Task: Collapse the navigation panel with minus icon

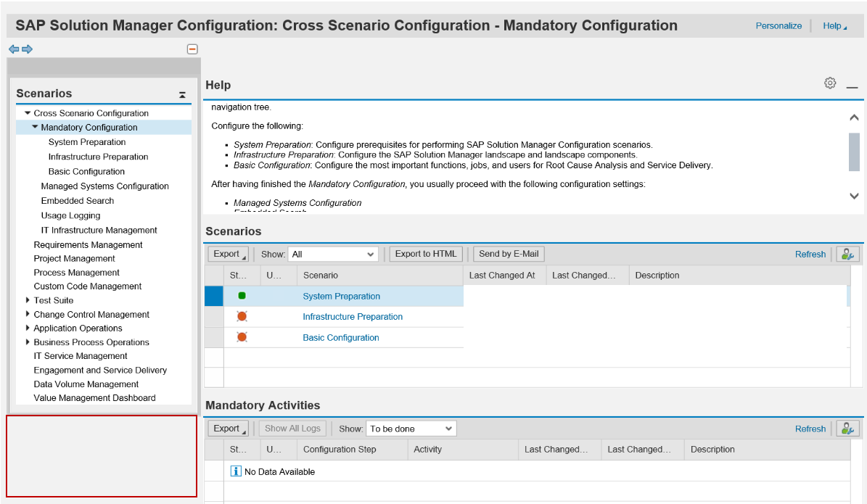Action: 192,49
